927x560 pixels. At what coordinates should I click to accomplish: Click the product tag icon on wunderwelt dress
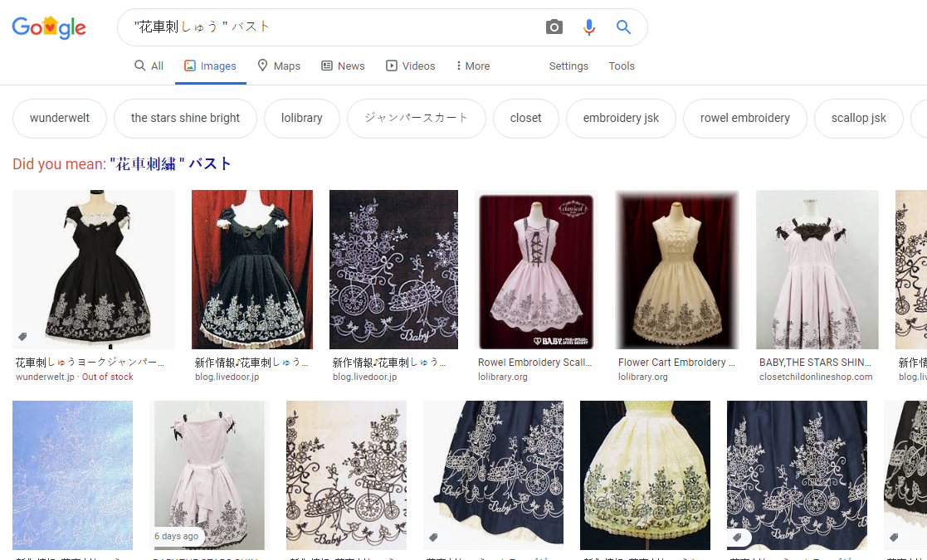click(23, 337)
